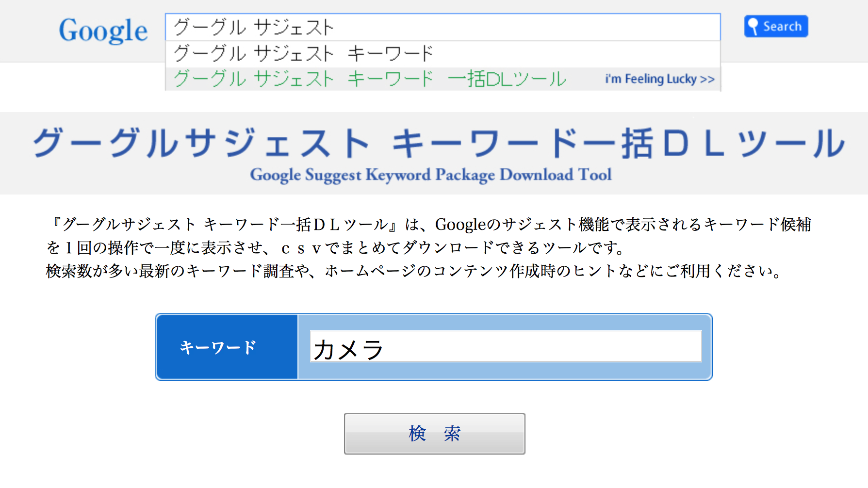Click the i'm Feeling Lucky link
This screenshot has height=488, width=868.
pos(651,79)
